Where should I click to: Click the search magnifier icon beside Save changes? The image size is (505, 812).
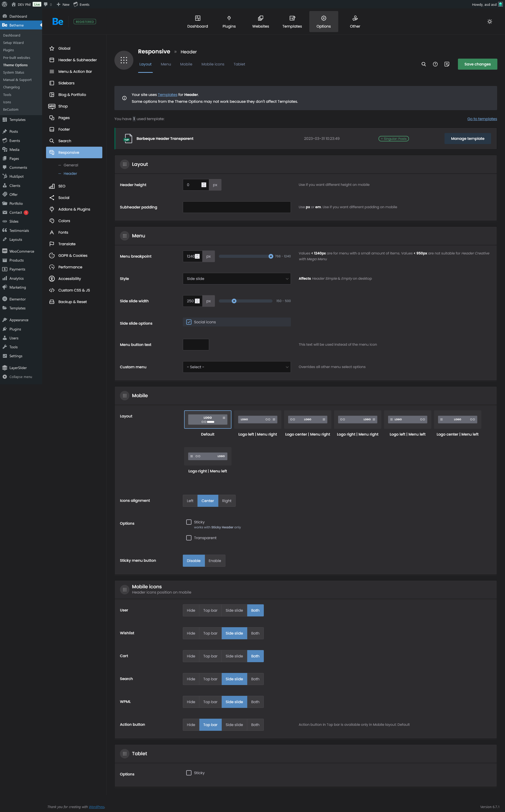coord(423,64)
